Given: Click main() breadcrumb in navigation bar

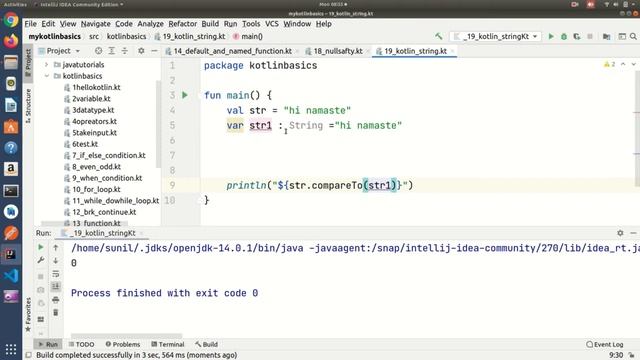Looking at the screenshot, I should (248, 36).
